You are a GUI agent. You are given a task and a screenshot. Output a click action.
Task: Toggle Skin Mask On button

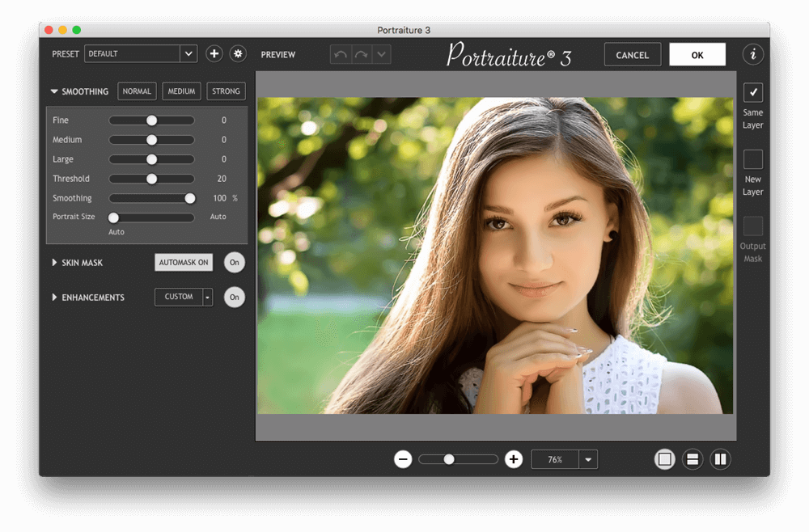tap(234, 263)
